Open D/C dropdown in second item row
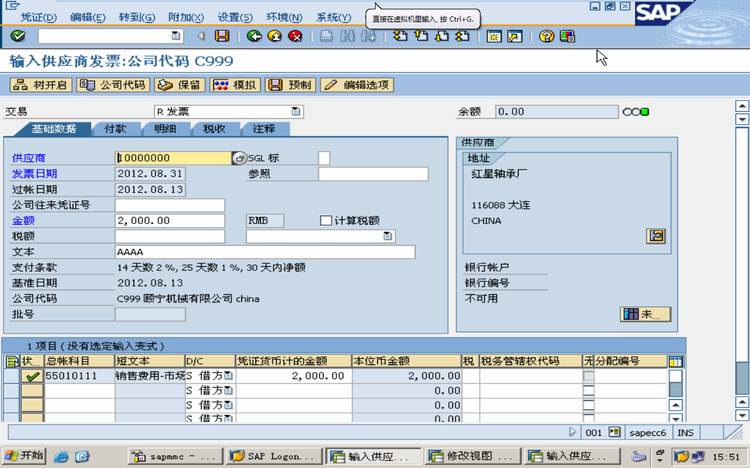 pos(229,390)
